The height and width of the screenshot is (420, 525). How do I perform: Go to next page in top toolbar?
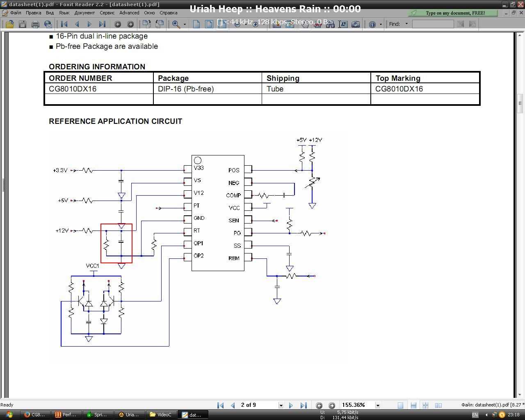tap(89, 24)
